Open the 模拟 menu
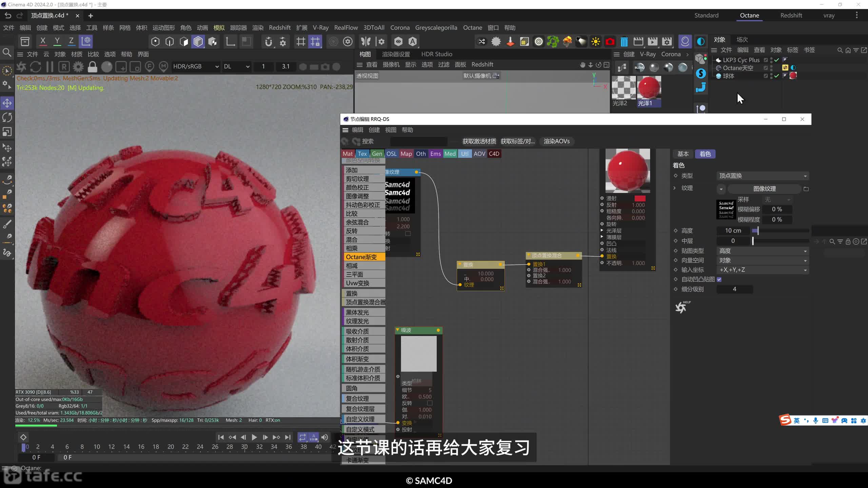Viewport: 868px width, 488px height. click(x=219, y=28)
